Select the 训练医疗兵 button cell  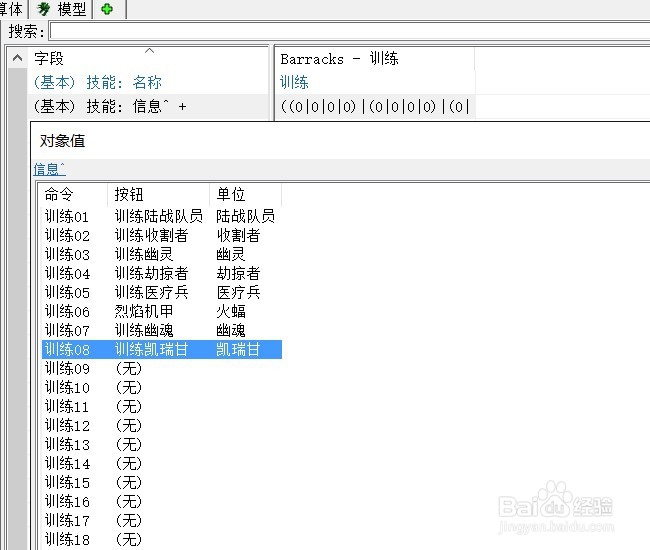coord(151,293)
